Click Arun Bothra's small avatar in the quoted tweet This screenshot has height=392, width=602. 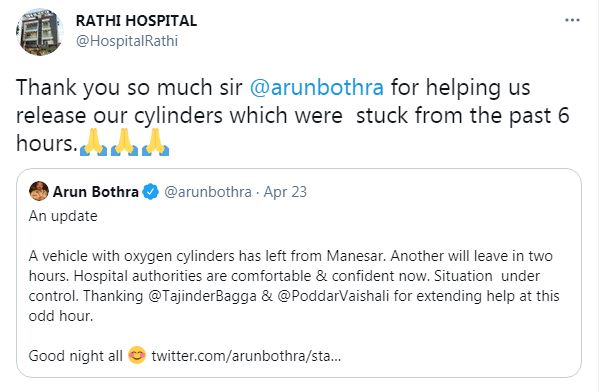coord(39,191)
